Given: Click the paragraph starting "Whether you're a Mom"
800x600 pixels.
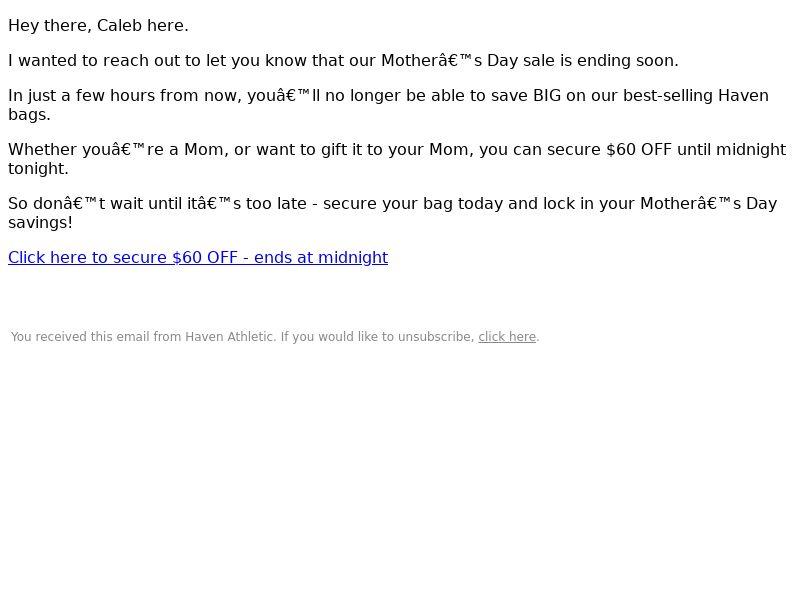Looking at the screenshot, I should click(x=397, y=159).
